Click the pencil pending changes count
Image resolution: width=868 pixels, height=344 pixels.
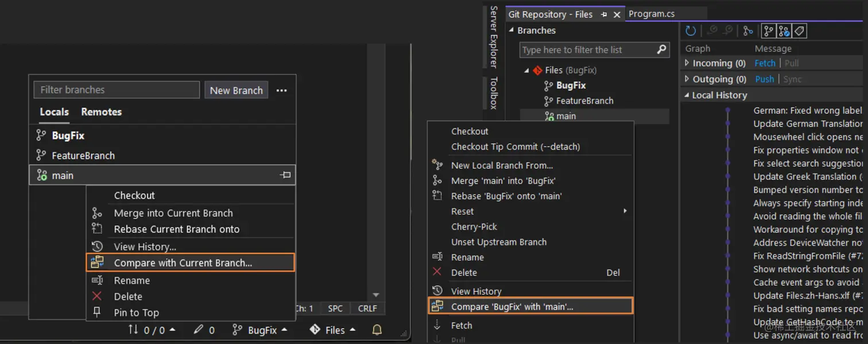click(x=204, y=330)
